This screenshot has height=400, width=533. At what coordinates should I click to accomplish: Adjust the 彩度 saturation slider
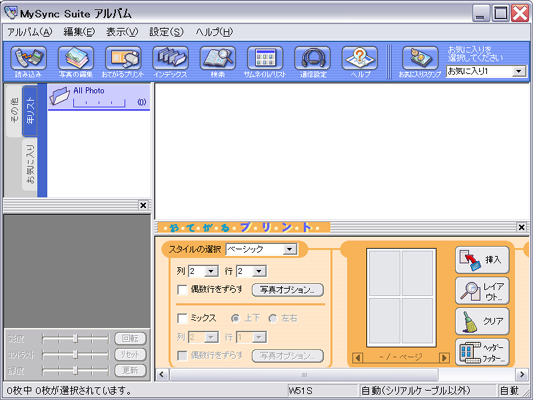click(75, 338)
